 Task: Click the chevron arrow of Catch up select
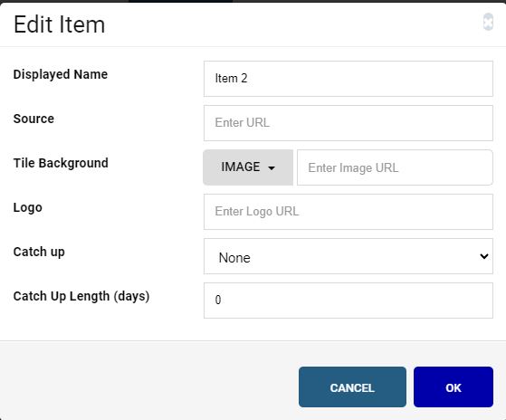483,256
